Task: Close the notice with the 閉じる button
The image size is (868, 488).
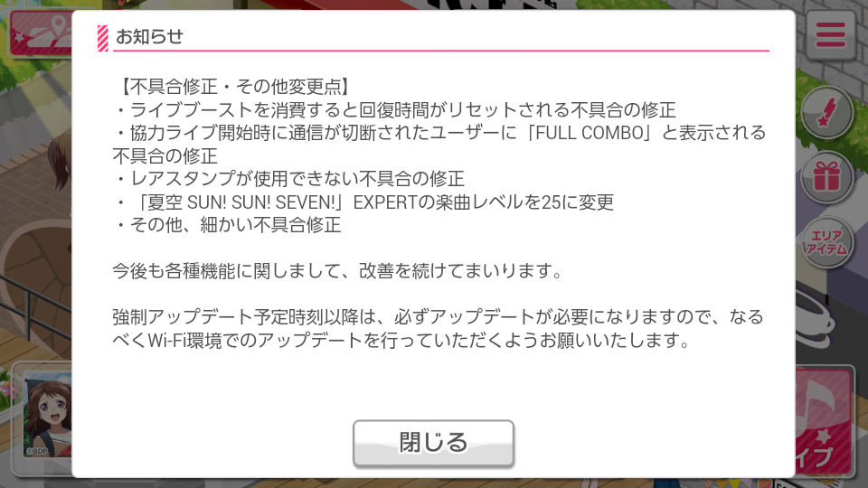Action: pos(433,443)
